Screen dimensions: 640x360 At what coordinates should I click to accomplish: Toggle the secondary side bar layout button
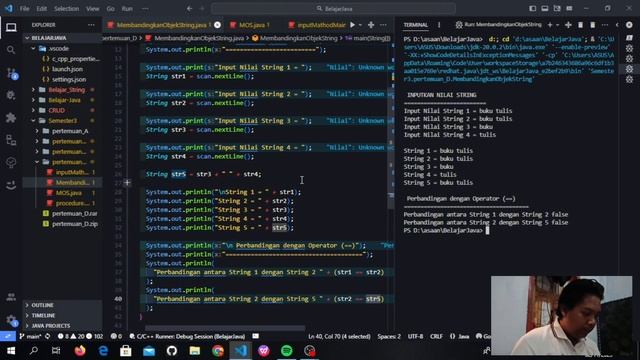coord(557,8)
